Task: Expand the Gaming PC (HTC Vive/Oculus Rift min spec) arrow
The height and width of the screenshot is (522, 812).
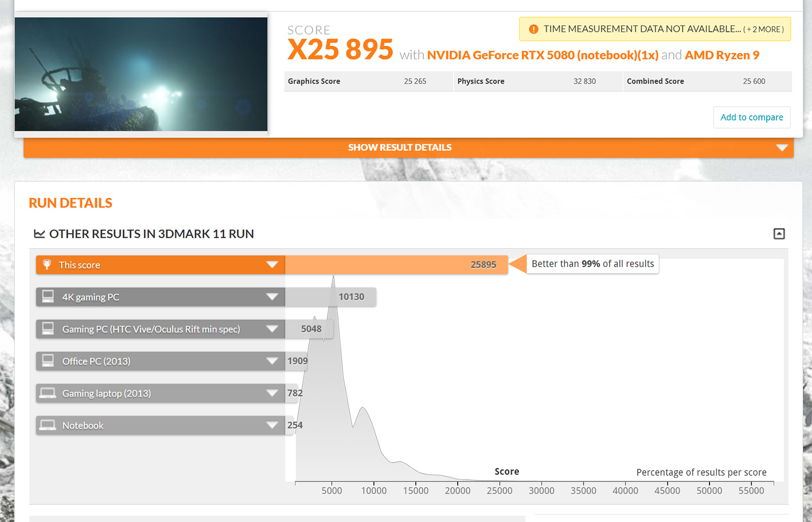Action: click(x=272, y=329)
